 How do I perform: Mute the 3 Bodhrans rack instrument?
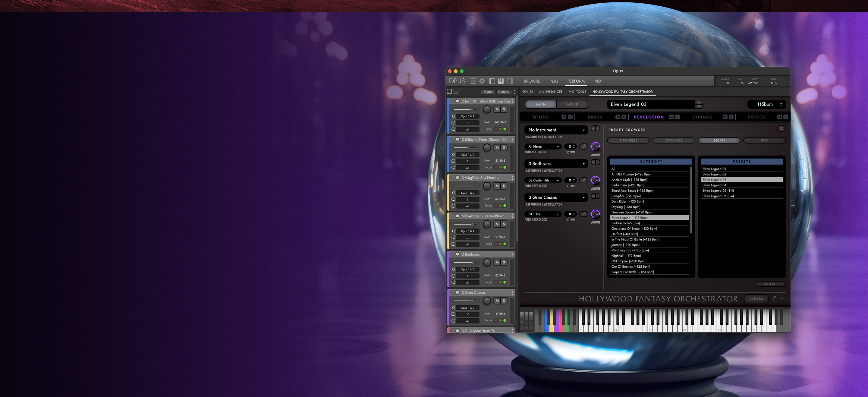497,262
